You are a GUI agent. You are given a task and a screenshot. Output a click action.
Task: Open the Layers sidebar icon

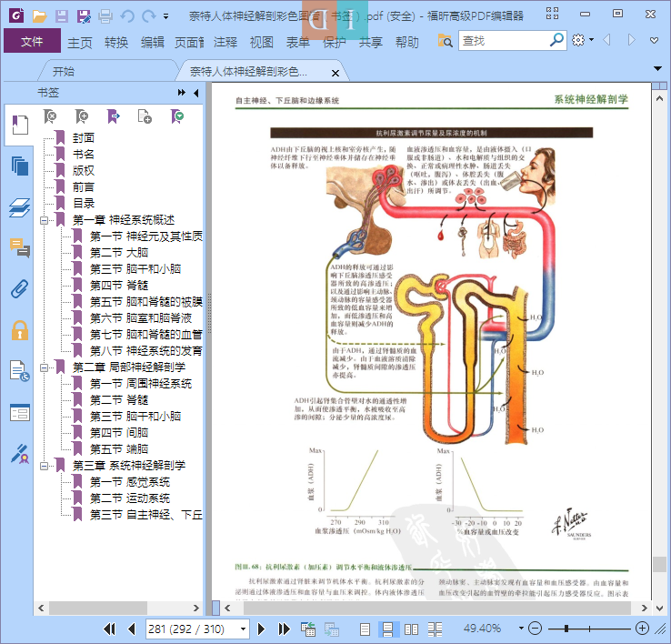coord(20,207)
